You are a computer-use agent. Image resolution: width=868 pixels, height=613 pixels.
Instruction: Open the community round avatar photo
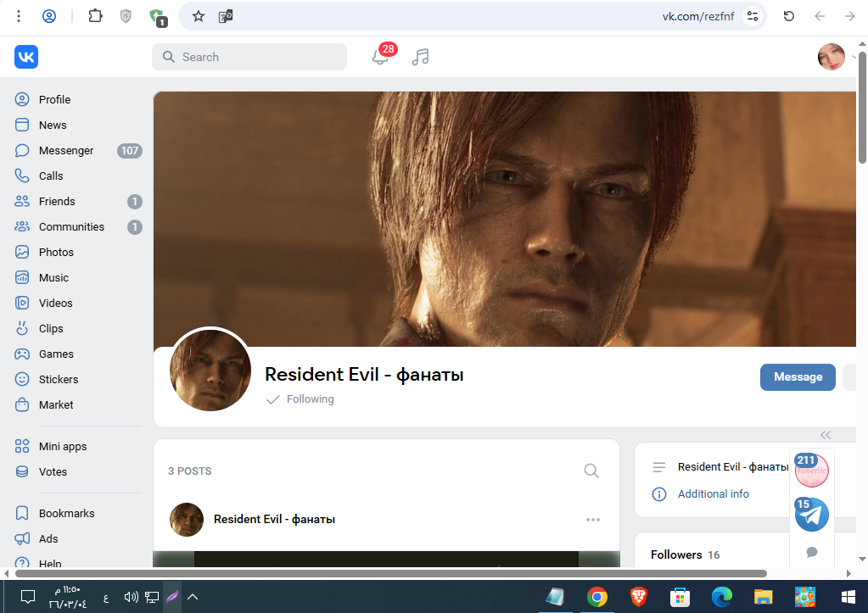210,370
